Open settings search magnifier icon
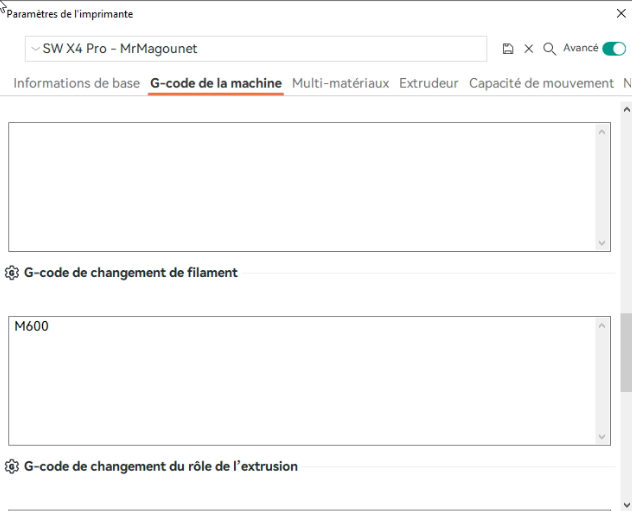The height and width of the screenshot is (511, 632). [549, 49]
